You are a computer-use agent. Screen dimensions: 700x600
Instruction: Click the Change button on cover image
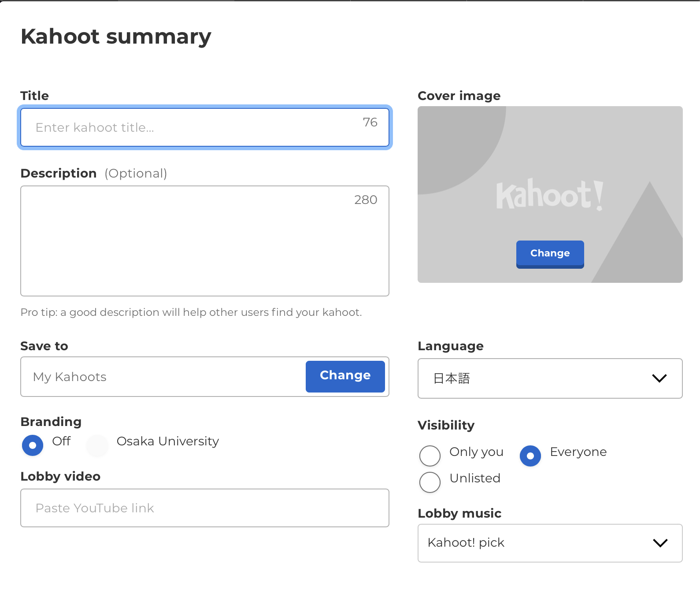tap(550, 254)
